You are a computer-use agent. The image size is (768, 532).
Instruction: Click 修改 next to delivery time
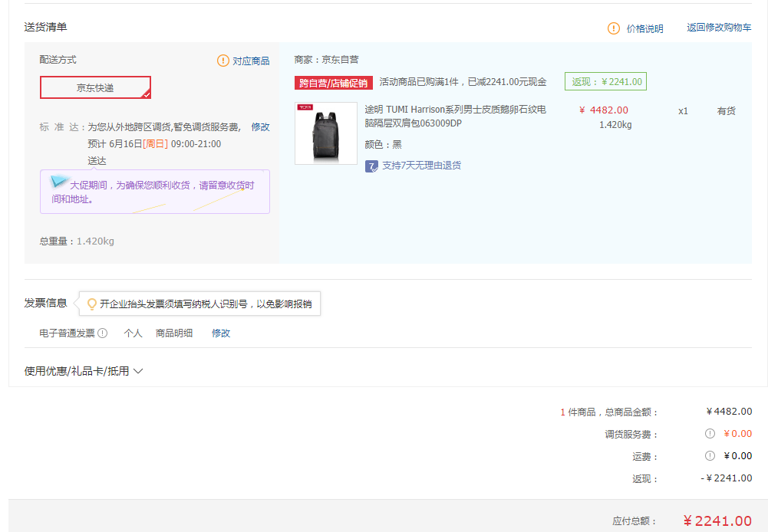[x=261, y=126]
